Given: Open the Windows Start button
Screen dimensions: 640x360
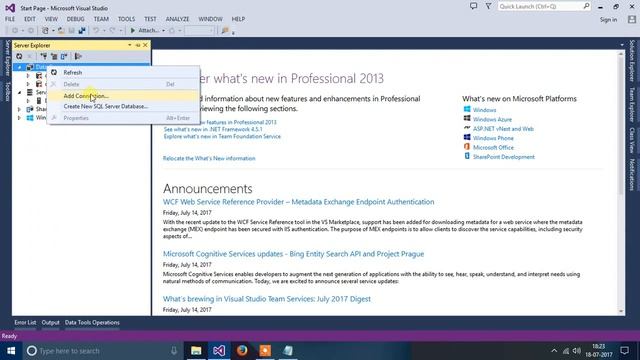Looking at the screenshot, I should [x=11, y=351].
